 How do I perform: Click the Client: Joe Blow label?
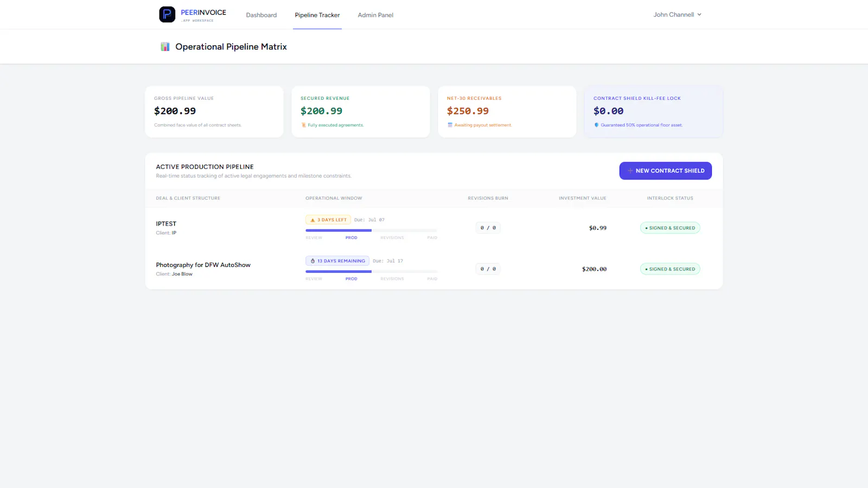pos(174,274)
